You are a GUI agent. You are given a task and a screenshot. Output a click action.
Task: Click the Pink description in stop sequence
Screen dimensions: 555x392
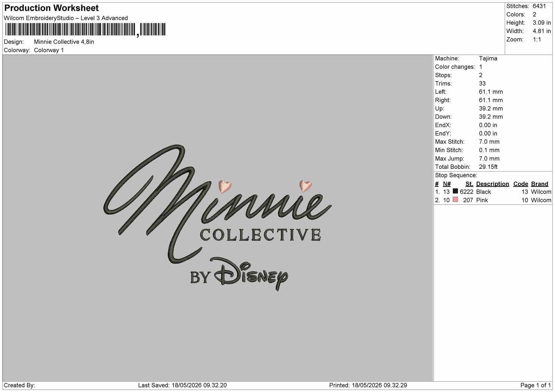pyautogui.click(x=482, y=200)
